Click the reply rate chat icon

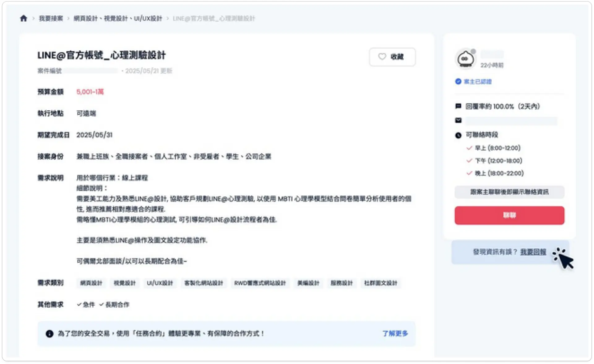click(x=458, y=106)
